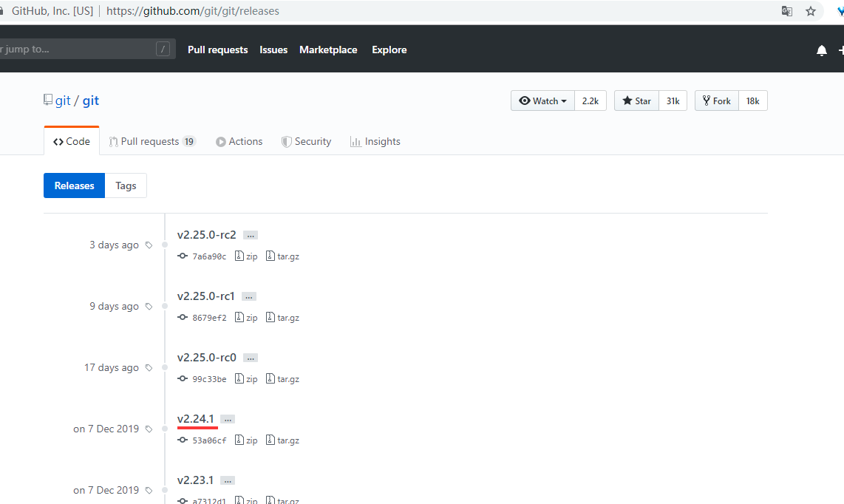This screenshot has width=844, height=504.
Task: Go to Pull requests repository tab
Action: pyautogui.click(x=152, y=141)
